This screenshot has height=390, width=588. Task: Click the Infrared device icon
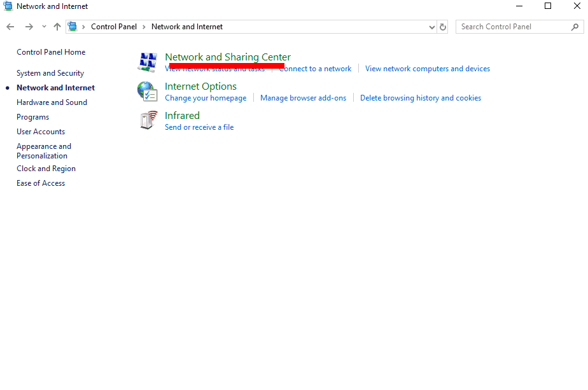coord(148,120)
